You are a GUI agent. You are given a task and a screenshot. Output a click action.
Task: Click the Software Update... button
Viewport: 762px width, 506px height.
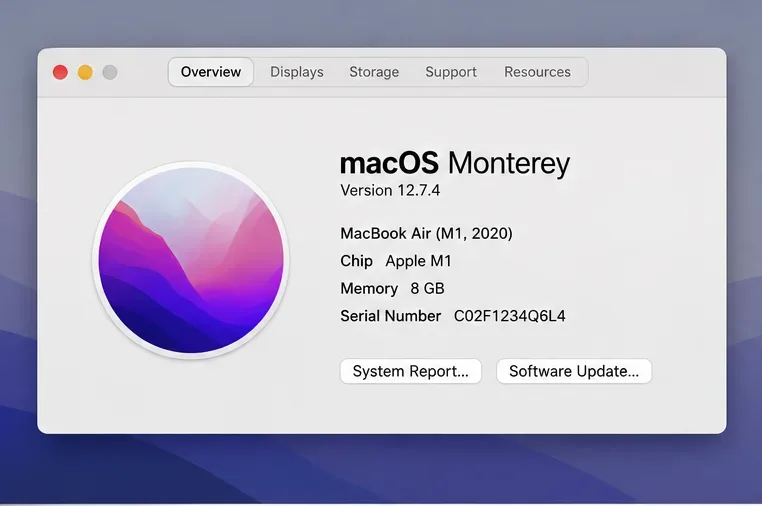coord(573,371)
